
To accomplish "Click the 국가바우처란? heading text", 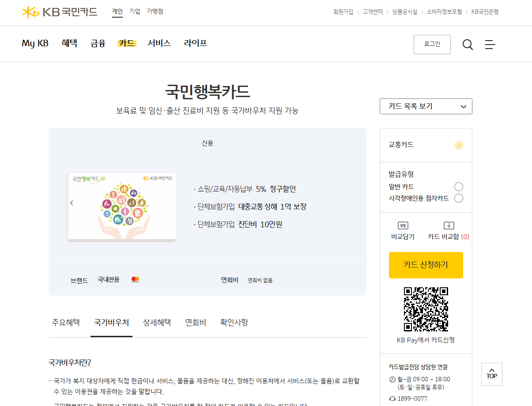I will [70, 363].
